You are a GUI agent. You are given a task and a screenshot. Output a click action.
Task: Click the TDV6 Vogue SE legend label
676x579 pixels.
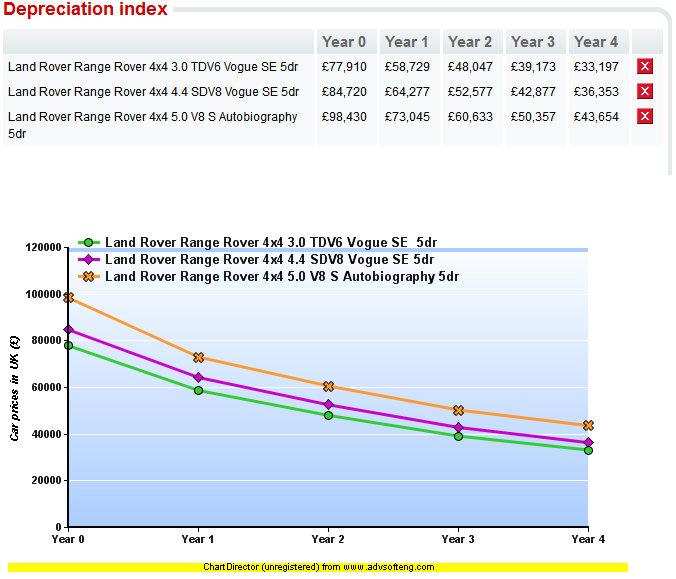pos(271,242)
